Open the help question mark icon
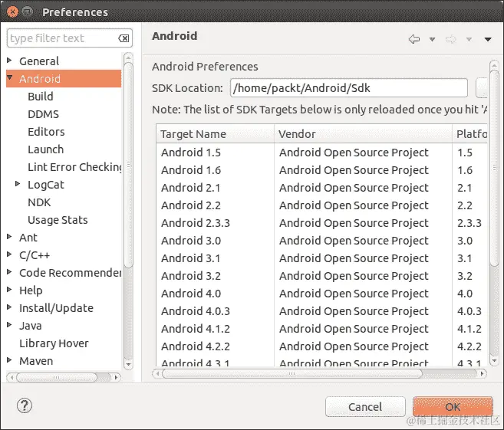The height and width of the screenshot is (430, 504). click(x=25, y=405)
